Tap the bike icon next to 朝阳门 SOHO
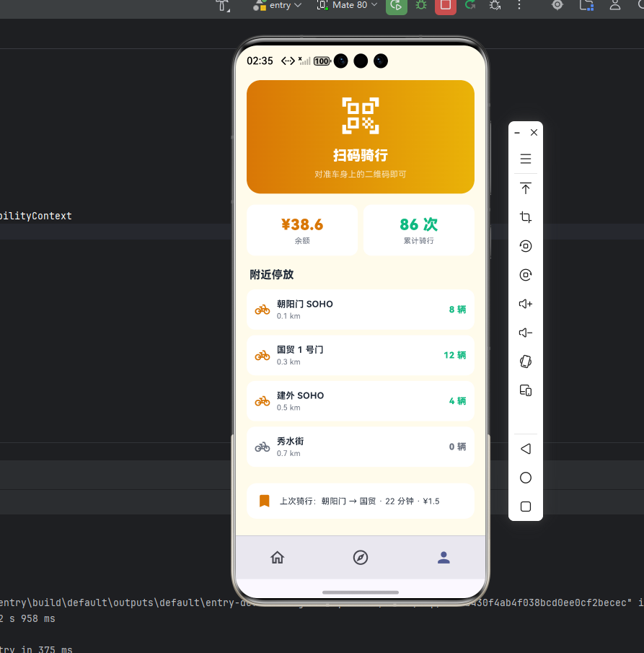The height and width of the screenshot is (653, 644). [263, 310]
